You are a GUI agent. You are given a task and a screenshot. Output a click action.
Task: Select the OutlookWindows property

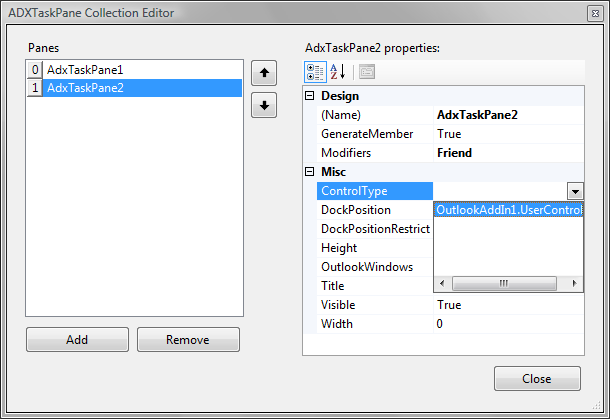(x=375, y=267)
